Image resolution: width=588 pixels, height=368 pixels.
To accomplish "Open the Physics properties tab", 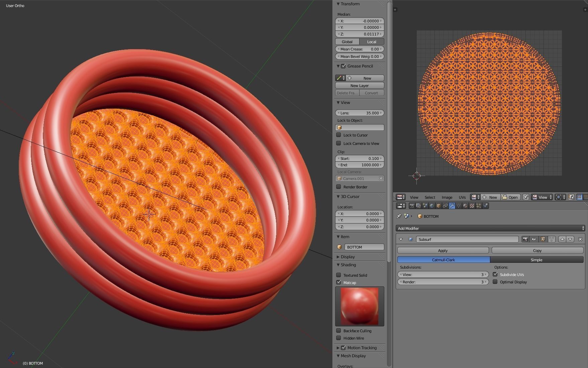I will (x=486, y=206).
